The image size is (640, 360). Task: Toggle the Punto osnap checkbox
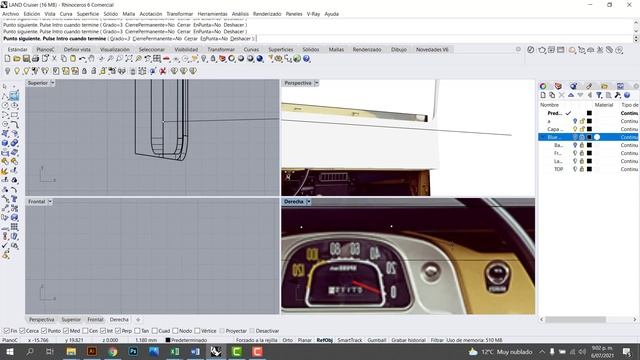(x=44, y=331)
